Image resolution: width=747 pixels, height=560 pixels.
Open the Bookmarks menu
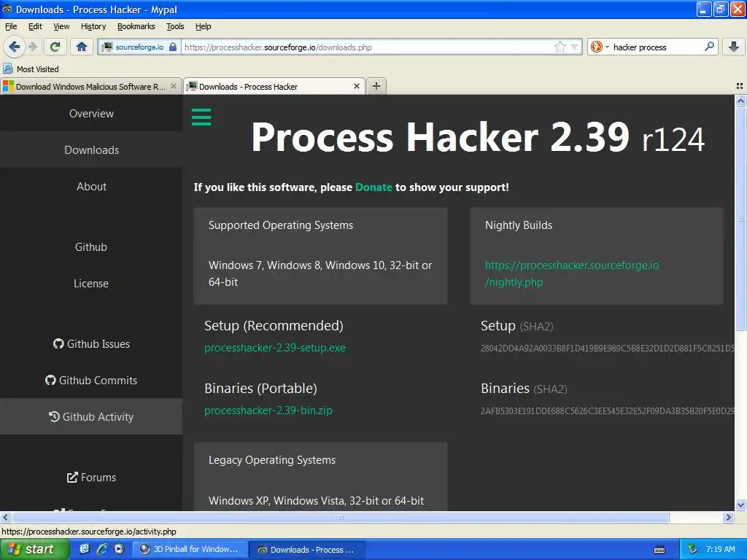136,26
